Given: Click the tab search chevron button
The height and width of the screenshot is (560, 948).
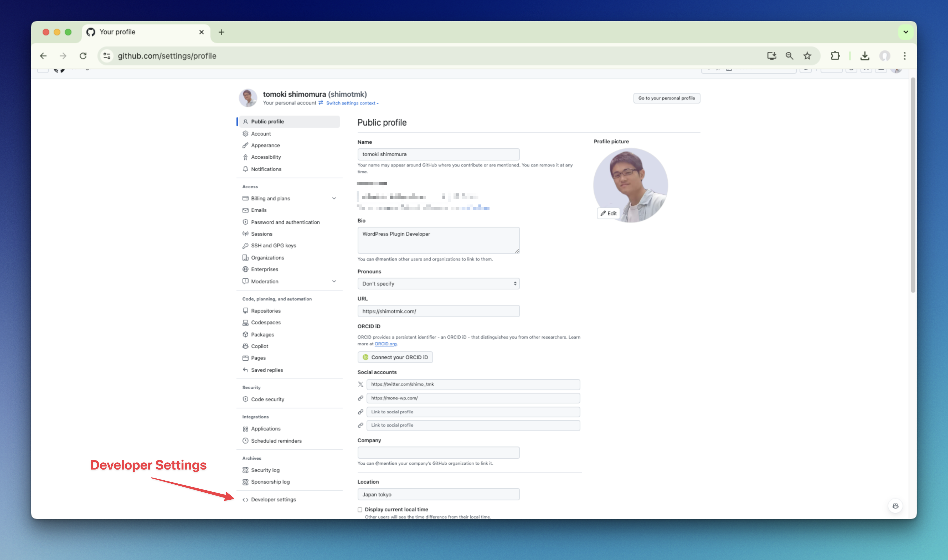Looking at the screenshot, I should tap(905, 32).
